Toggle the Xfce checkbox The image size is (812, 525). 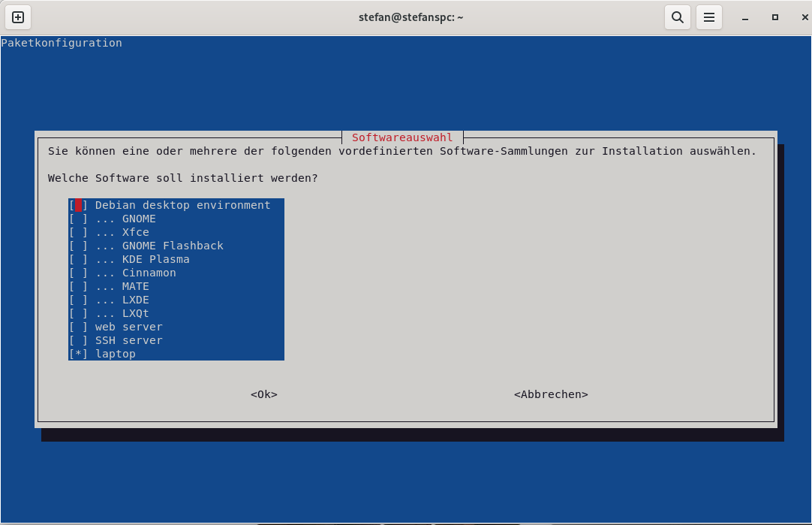tap(78, 232)
